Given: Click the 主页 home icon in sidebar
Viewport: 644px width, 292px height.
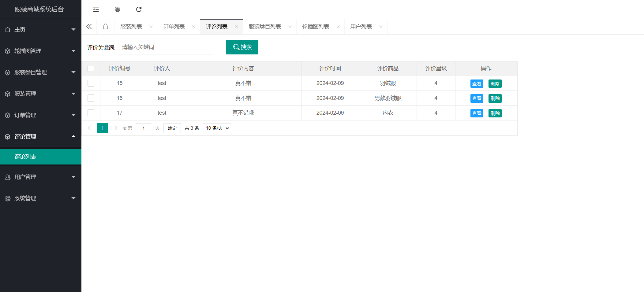Looking at the screenshot, I should (x=7, y=29).
